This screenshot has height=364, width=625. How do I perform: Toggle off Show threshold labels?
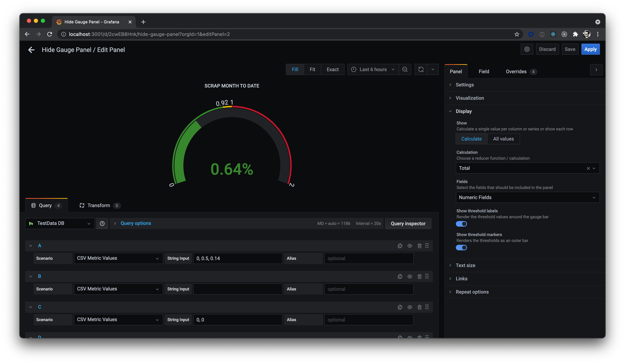click(x=461, y=224)
